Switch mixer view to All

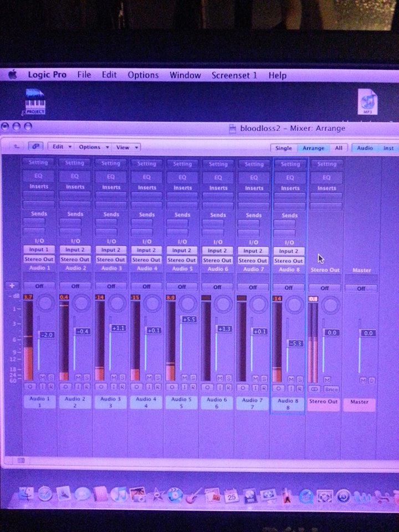[x=339, y=148]
